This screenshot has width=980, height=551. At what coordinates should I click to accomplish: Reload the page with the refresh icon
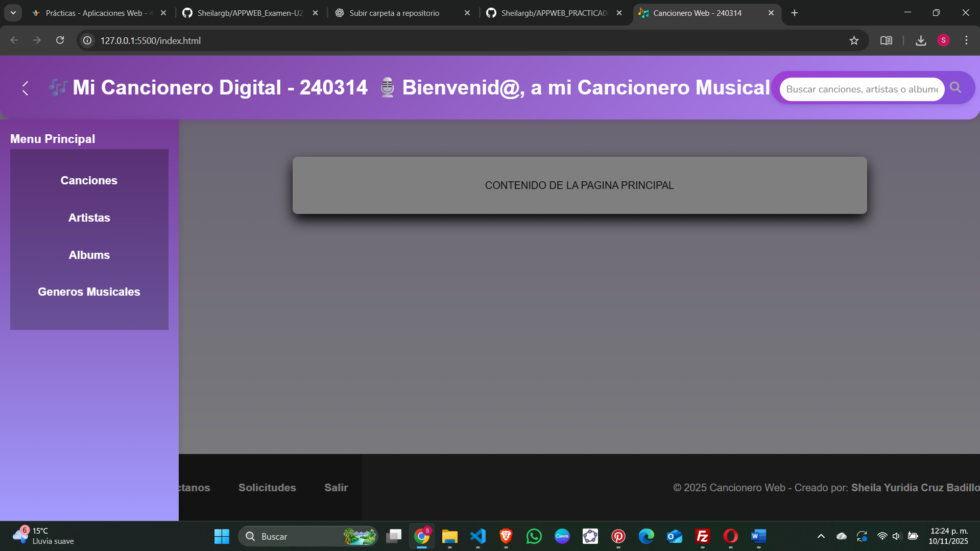60,40
